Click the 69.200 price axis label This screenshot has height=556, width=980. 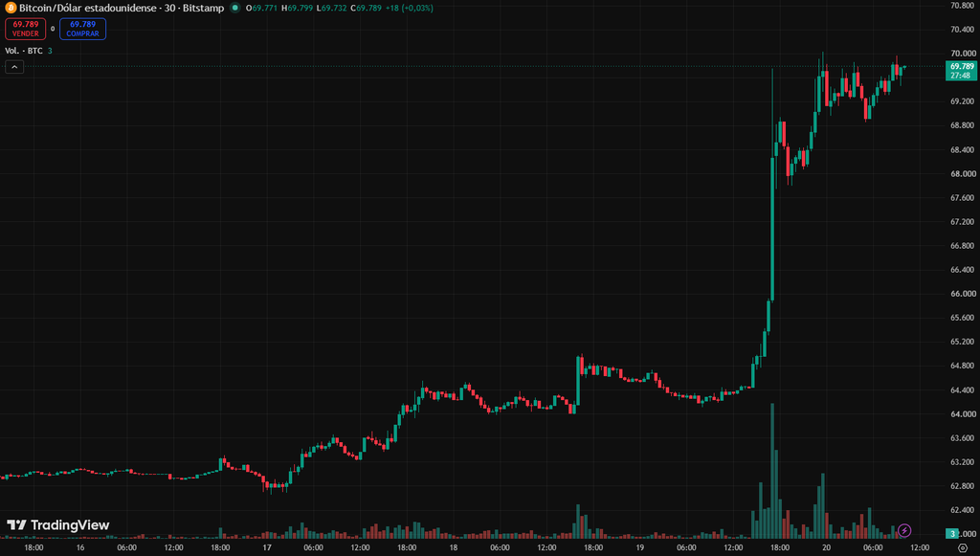click(x=963, y=101)
